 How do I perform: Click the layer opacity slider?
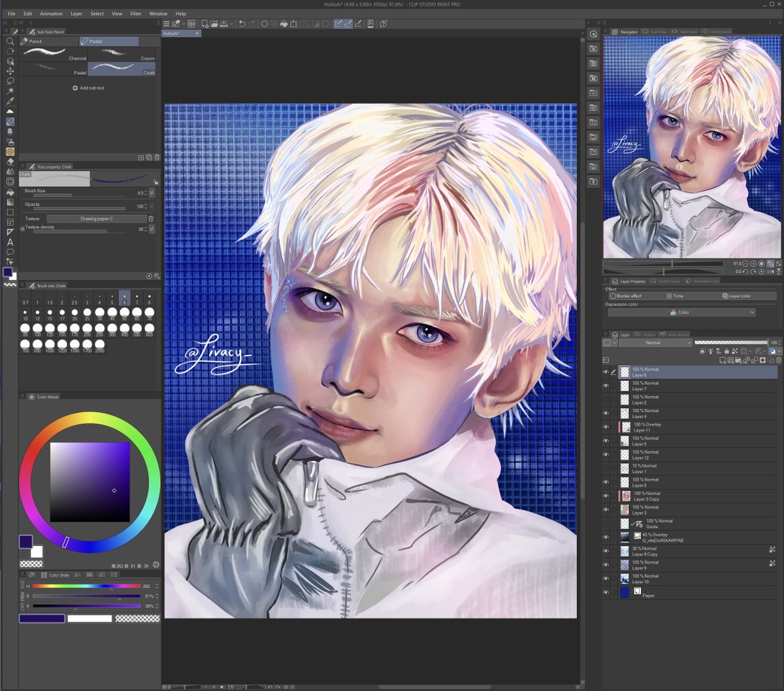tap(730, 342)
